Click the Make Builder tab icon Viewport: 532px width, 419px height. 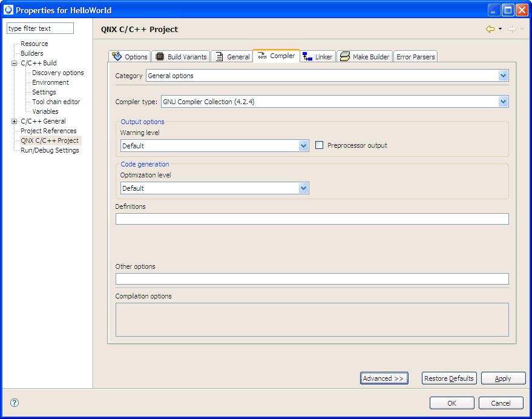click(x=345, y=56)
